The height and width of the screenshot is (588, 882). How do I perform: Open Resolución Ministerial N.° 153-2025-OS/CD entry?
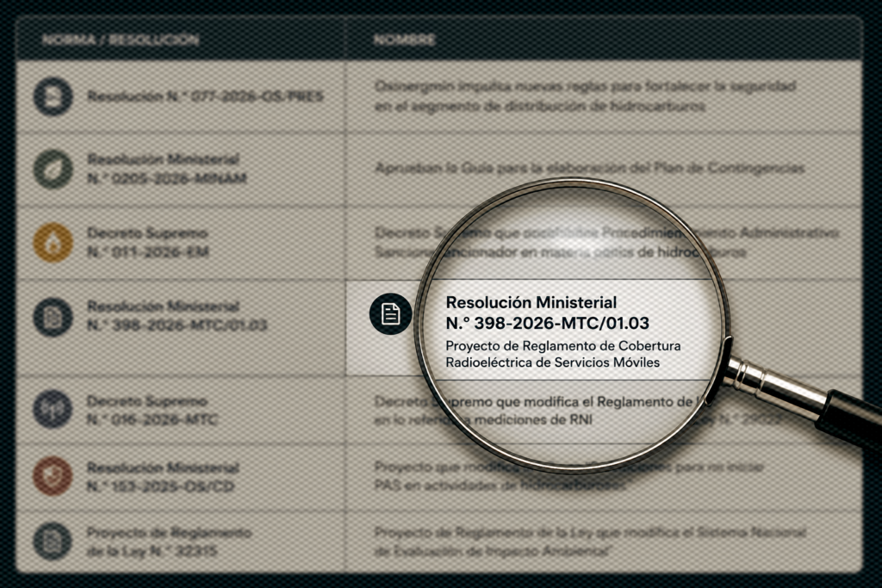163,477
